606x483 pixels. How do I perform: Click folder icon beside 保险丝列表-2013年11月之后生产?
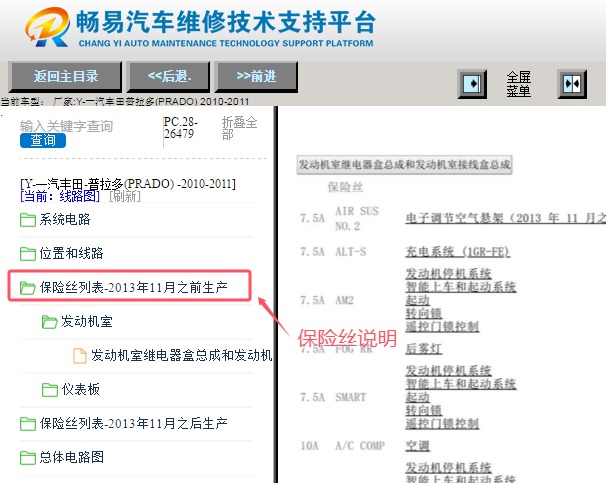coord(28,424)
